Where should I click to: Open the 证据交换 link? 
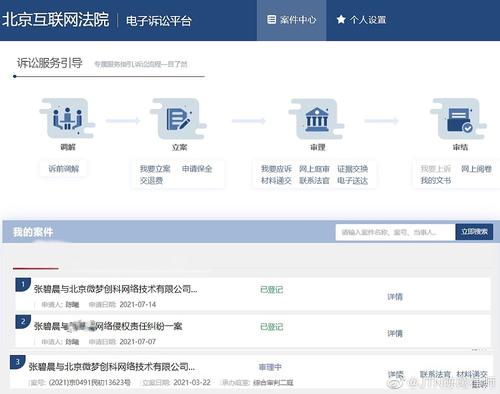(x=352, y=169)
